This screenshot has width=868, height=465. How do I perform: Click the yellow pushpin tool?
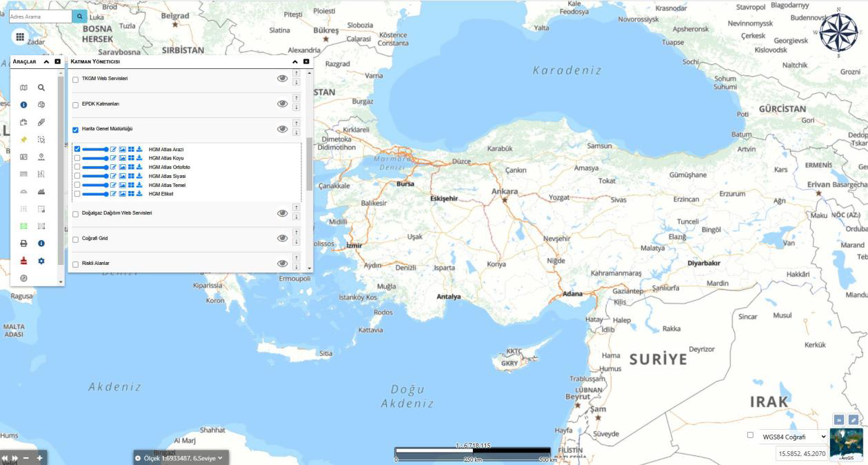pyautogui.click(x=23, y=139)
